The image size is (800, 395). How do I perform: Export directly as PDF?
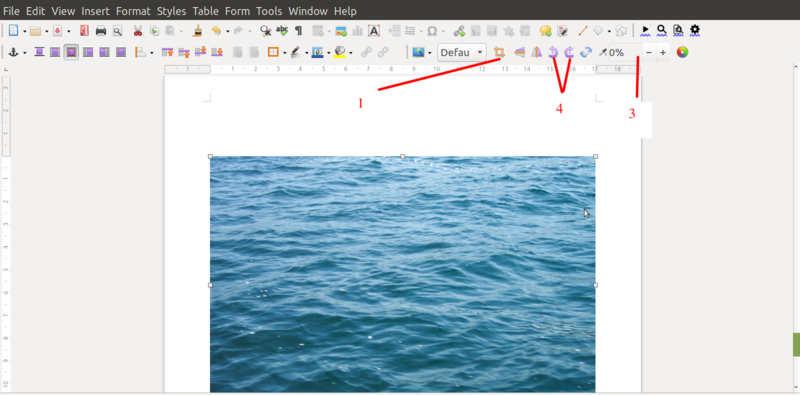[x=85, y=31]
